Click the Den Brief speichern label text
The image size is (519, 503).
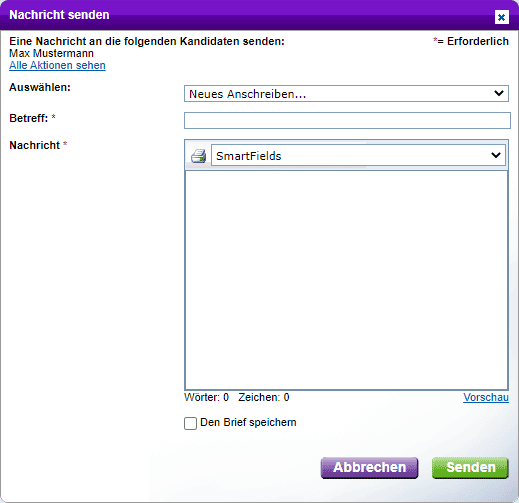248,422
